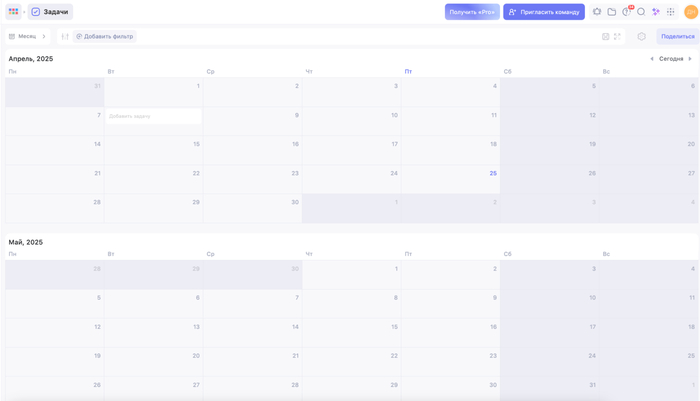Viewport: 700px width, 401px height.
Task: Click the Добавить фильтр button
Action: pyautogui.click(x=105, y=36)
